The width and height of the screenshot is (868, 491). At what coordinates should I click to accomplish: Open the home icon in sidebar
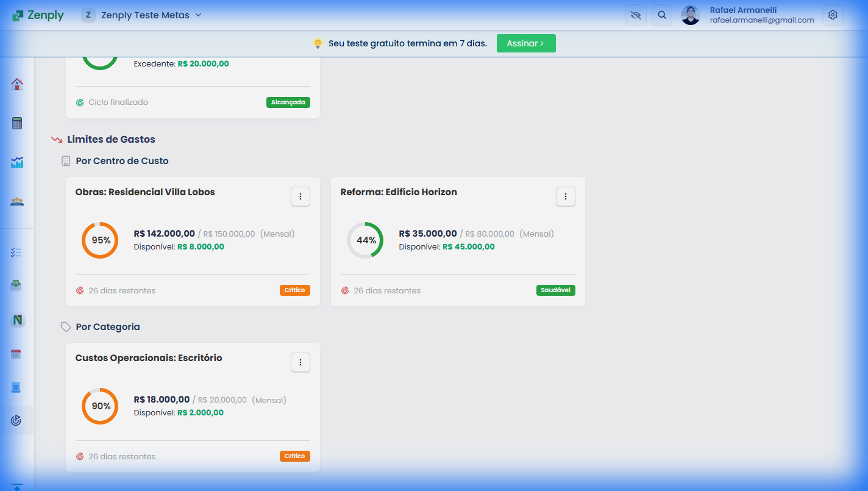(x=17, y=84)
